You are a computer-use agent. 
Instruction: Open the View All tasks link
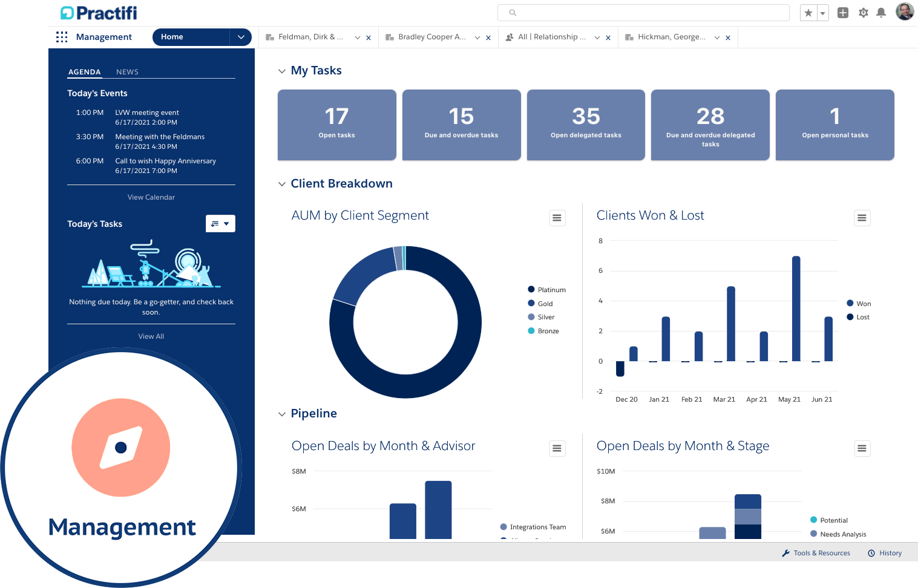coord(151,336)
